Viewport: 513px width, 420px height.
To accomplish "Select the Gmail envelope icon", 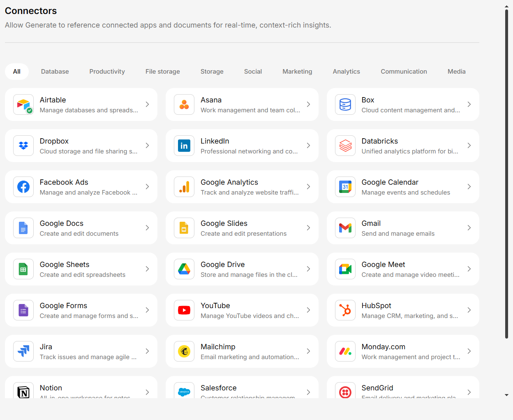I will pos(345,228).
